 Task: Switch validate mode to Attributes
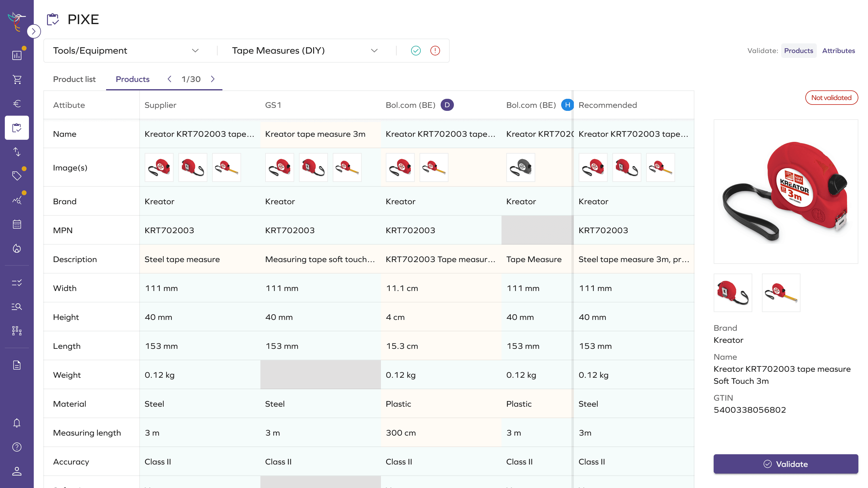pyautogui.click(x=838, y=51)
